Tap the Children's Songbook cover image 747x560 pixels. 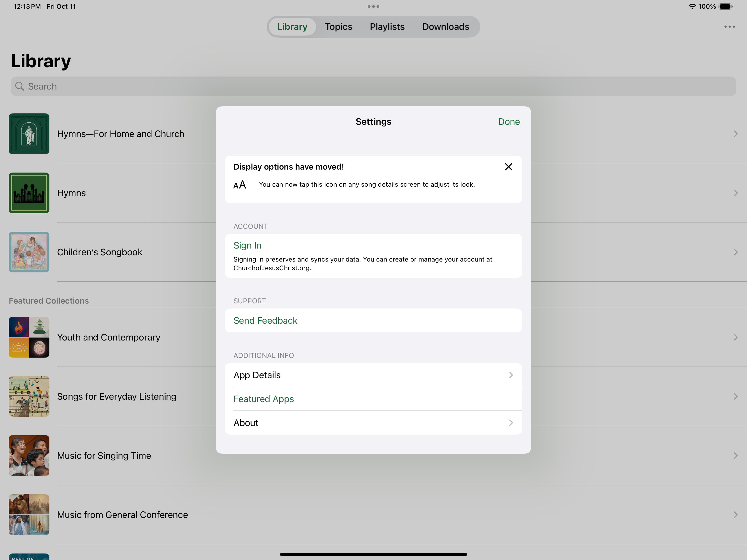[29, 252]
